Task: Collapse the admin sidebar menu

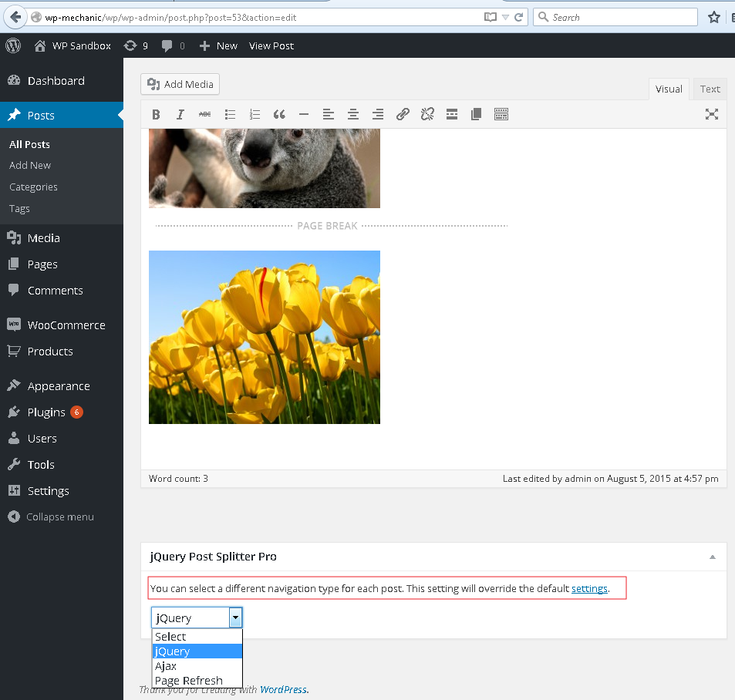Action: [59, 517]
